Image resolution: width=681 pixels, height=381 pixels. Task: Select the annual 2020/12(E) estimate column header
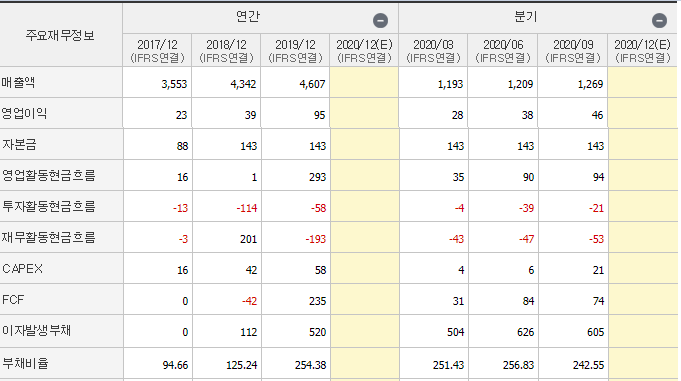pos(364,50)
